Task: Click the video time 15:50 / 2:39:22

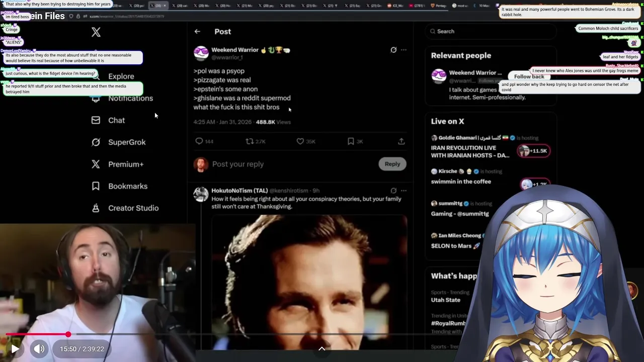Action: point(82,349)
